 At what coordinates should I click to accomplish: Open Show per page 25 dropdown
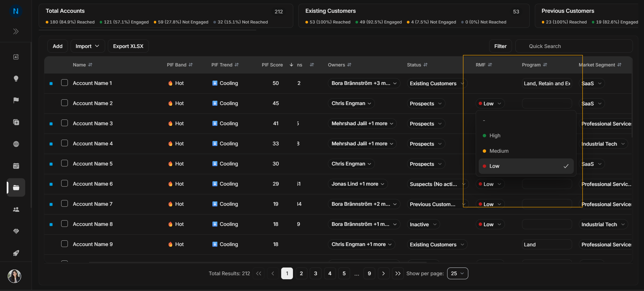pyautogui.click(x=458, y=274)
